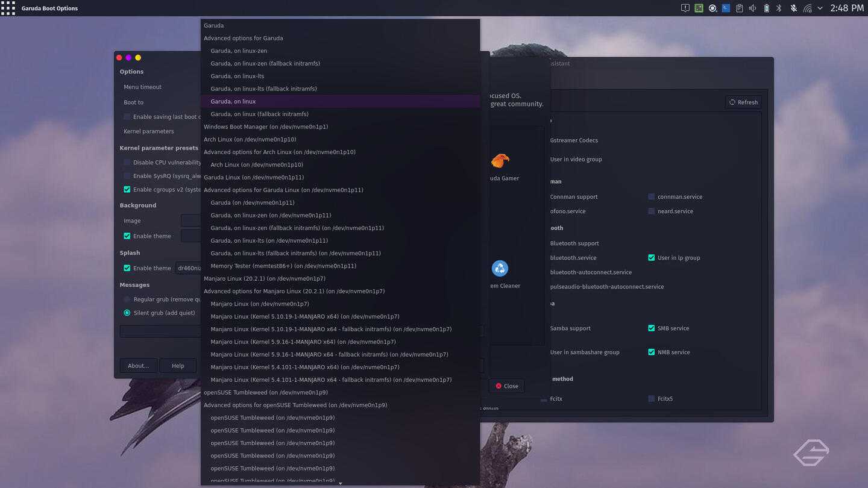Click the down arrow at list bottom
The image size is (868, 488).
click(x=341, y=483)
